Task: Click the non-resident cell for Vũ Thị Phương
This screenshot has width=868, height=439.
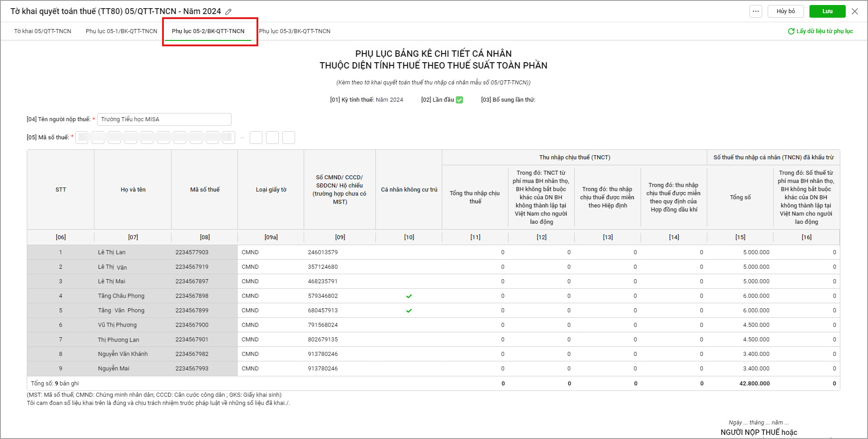Action: tap(409, 325)
